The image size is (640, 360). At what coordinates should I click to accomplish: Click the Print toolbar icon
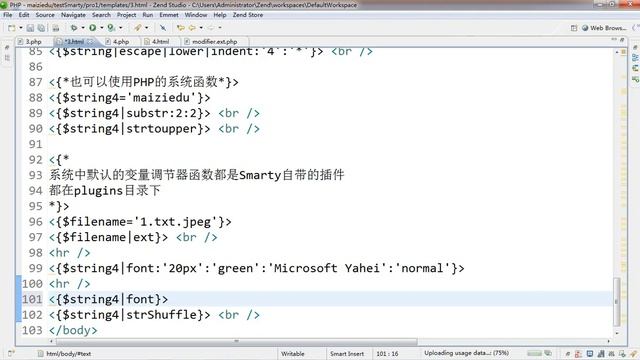56,28
